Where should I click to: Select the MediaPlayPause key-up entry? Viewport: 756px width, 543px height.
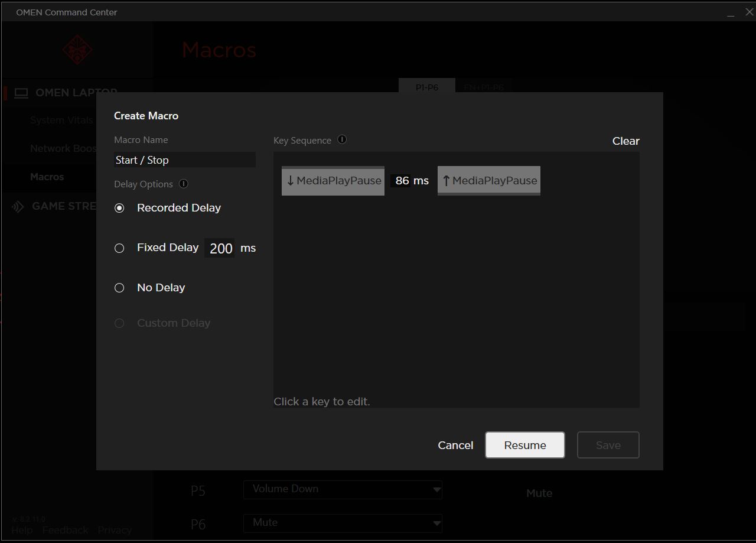coord(488,181)
